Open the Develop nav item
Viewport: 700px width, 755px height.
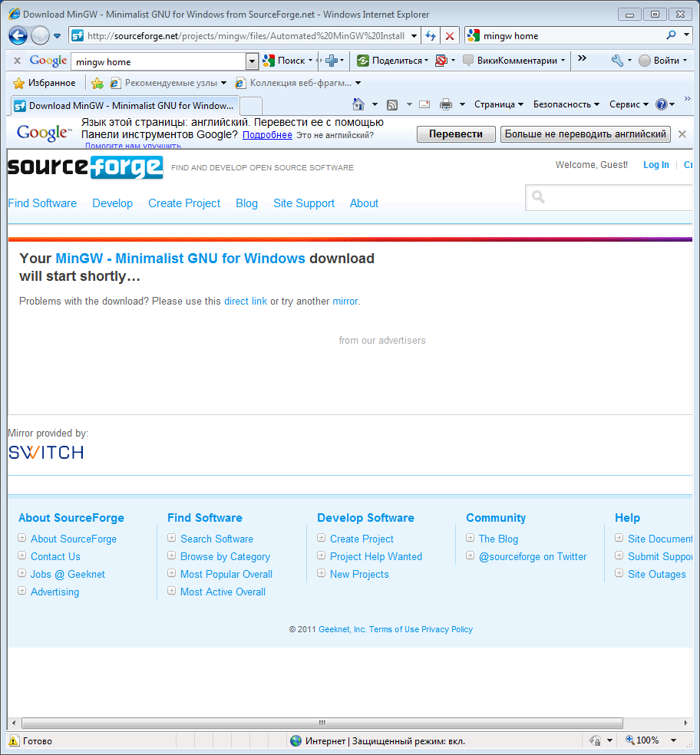click(x=112, y=203)
